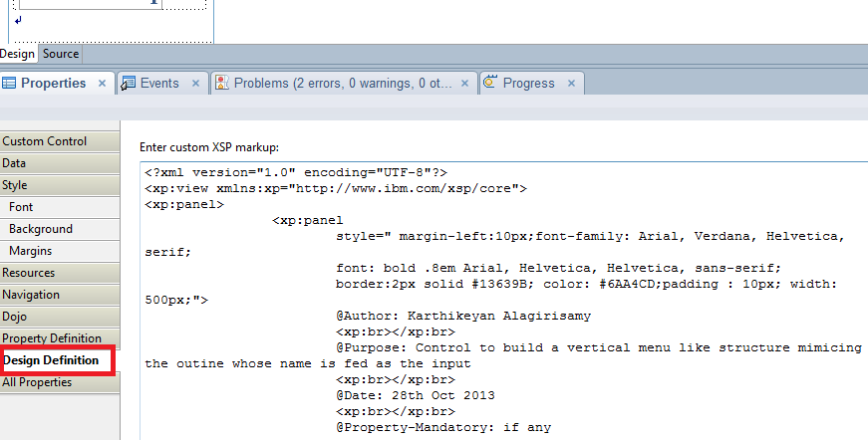Open the Margins style subsection
This screenshot has height=440, width=868.
point(60,251)
